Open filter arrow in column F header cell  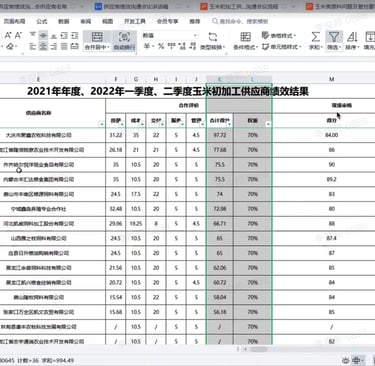click(122, 124)
